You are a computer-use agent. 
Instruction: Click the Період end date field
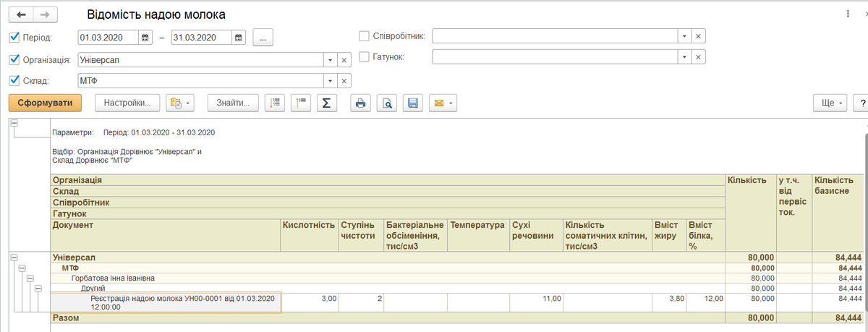tap(202, 37)
